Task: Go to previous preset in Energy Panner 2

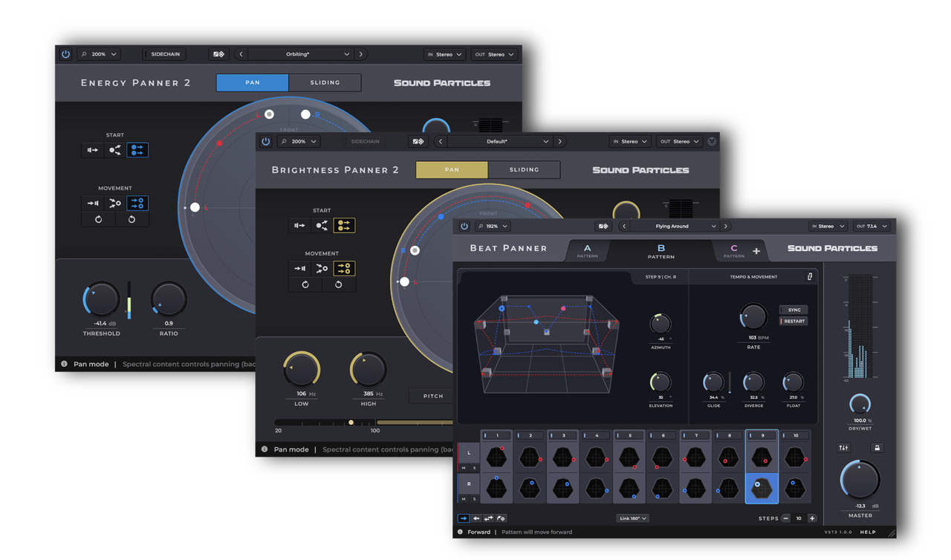Action: pos(241,54)
